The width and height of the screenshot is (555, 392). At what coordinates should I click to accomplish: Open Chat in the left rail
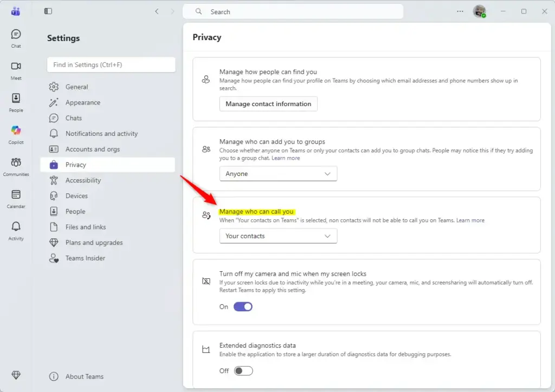(16, 38)
